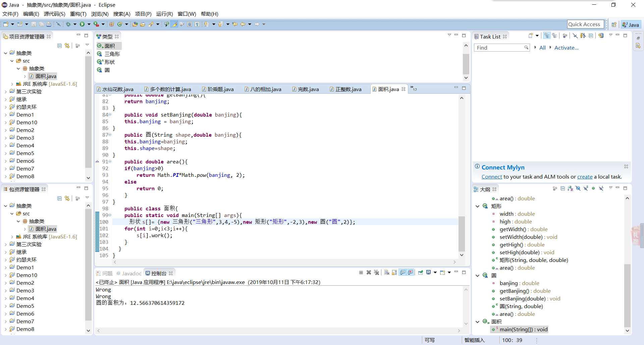
Task: Open the Open Perspective icon near Quick Access
Action: [x=614, y=24]
